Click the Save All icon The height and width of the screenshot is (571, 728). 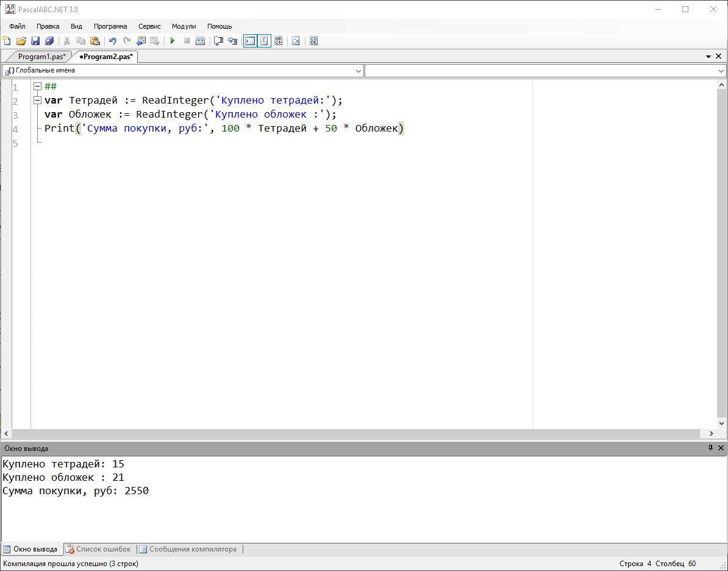(x=49, y=41)
